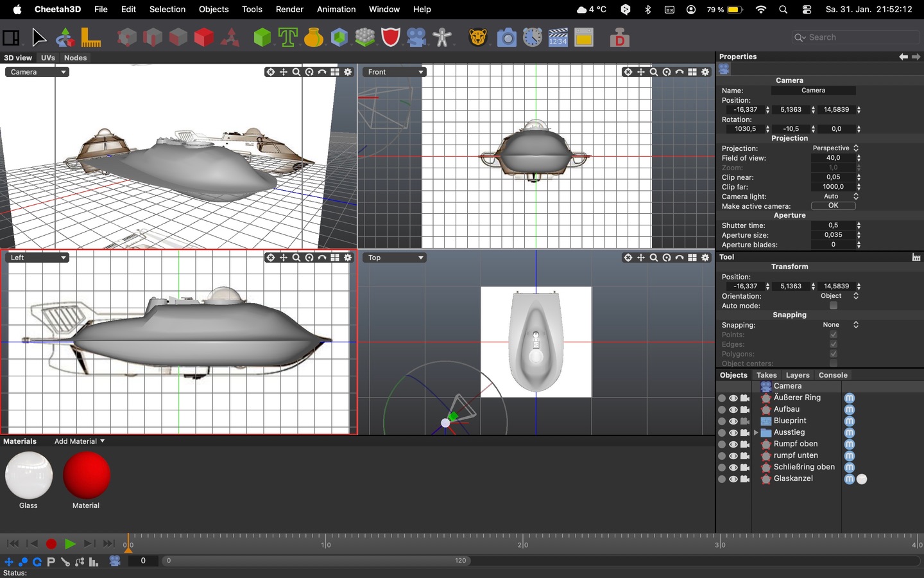Select the arrow Select tool in toolbar

tap(39, 38)
